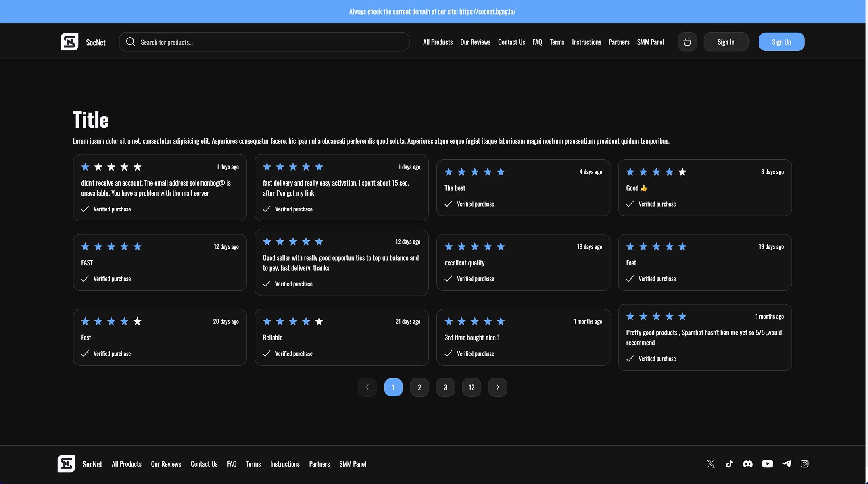
Task: Open Terms in the footer
Action: 253,464
